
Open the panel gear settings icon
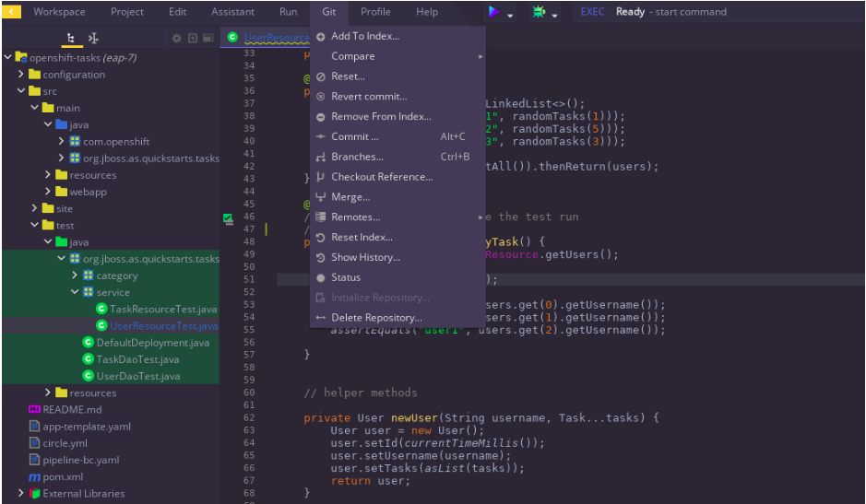tap(177, 38)
